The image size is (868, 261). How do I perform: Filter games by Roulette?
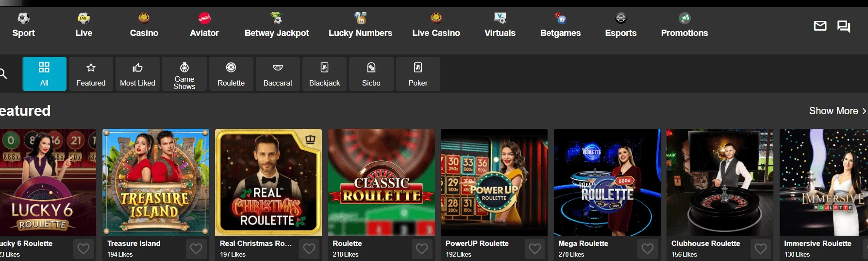point(231,74)
